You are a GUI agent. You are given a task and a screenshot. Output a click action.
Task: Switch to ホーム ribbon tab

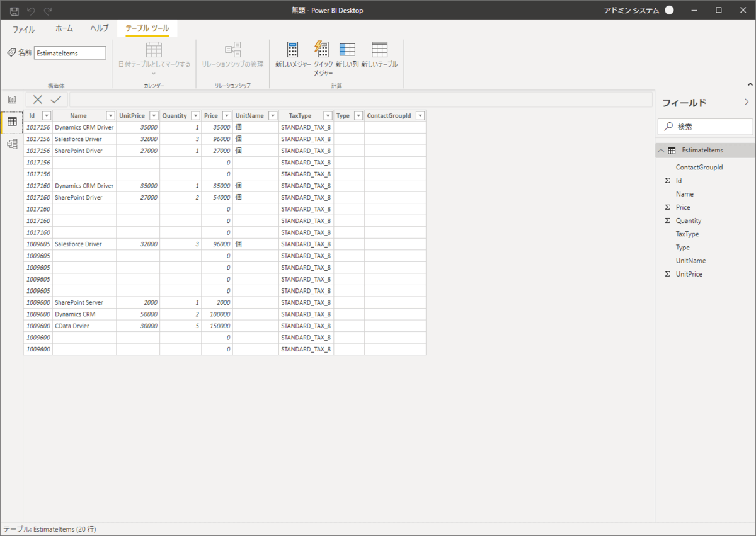click(64, 28)
